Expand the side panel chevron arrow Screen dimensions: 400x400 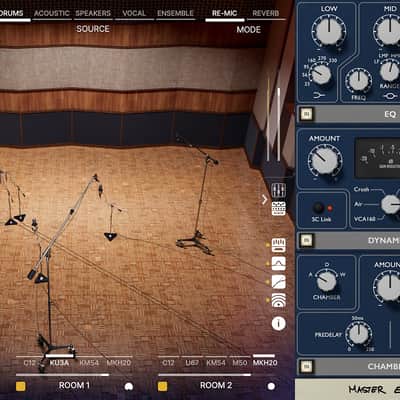(265, 199)
